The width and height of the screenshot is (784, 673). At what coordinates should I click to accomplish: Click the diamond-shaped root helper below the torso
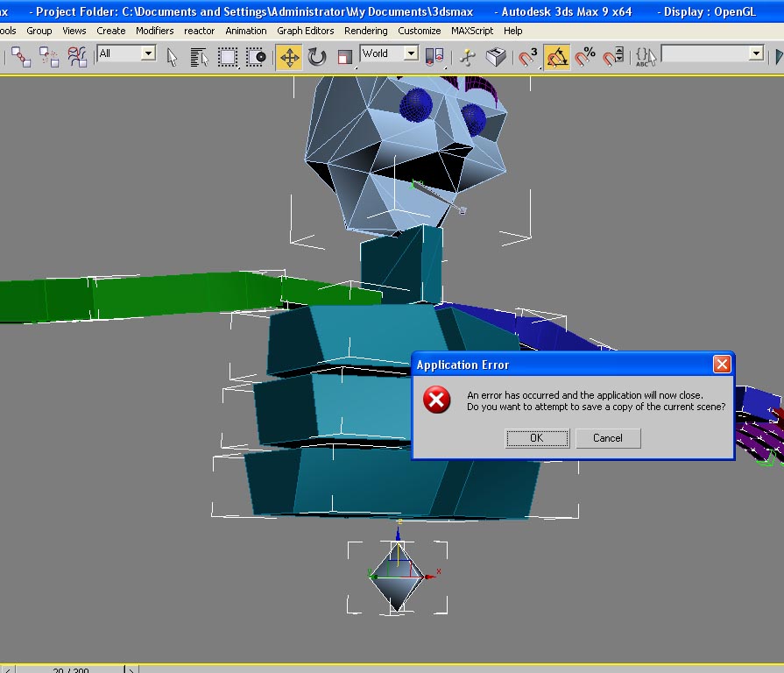coord(398,577)
